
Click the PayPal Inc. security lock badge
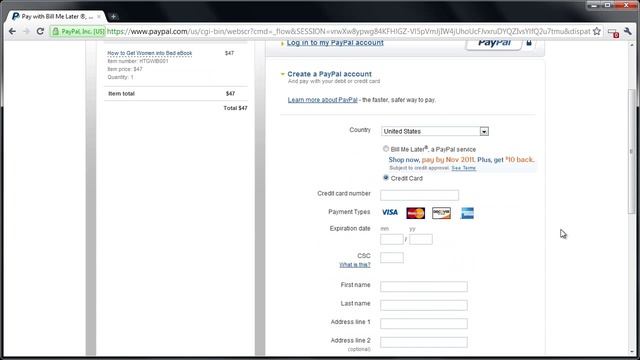(78, 31)
